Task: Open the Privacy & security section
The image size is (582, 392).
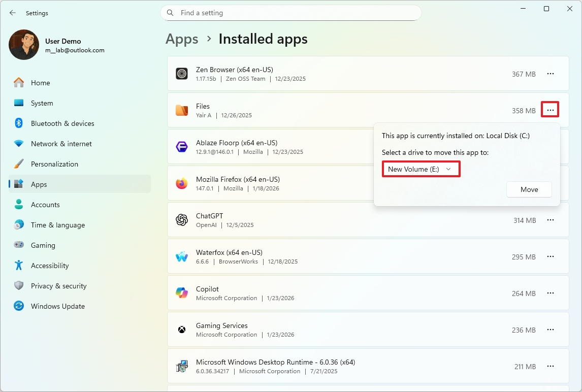Action: (58, 286)
